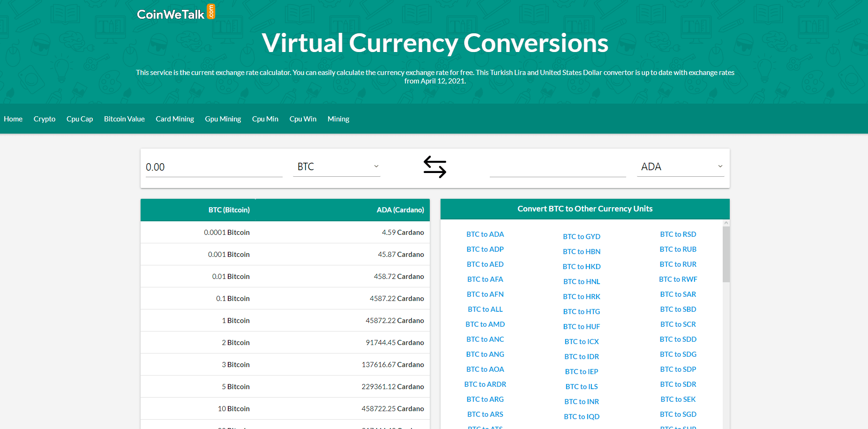Open the Gpu Mining section
Image resolution: width=868 pixels, height=429 pixels.
pos(223,119)
